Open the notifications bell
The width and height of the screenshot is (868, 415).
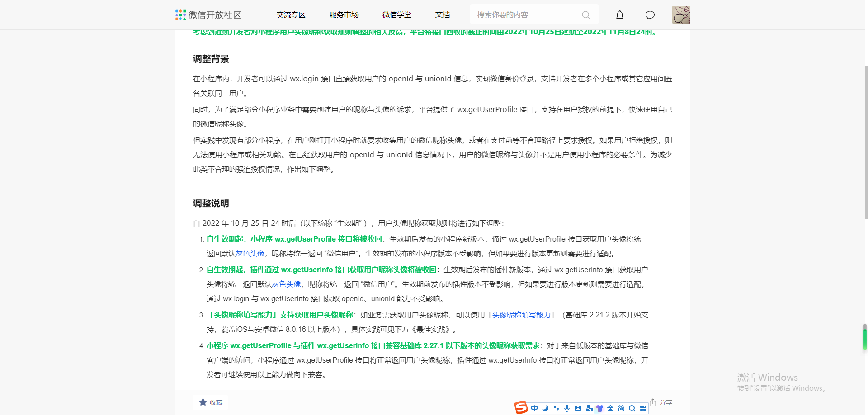(x=620, y=15)
